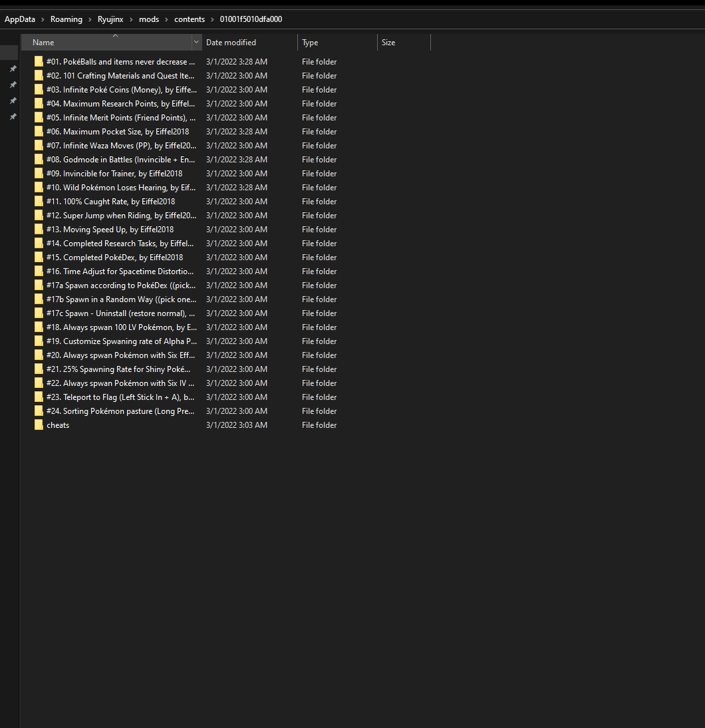
Task: Click the first pinned quick-access pin icon
Action: (13, 69)
